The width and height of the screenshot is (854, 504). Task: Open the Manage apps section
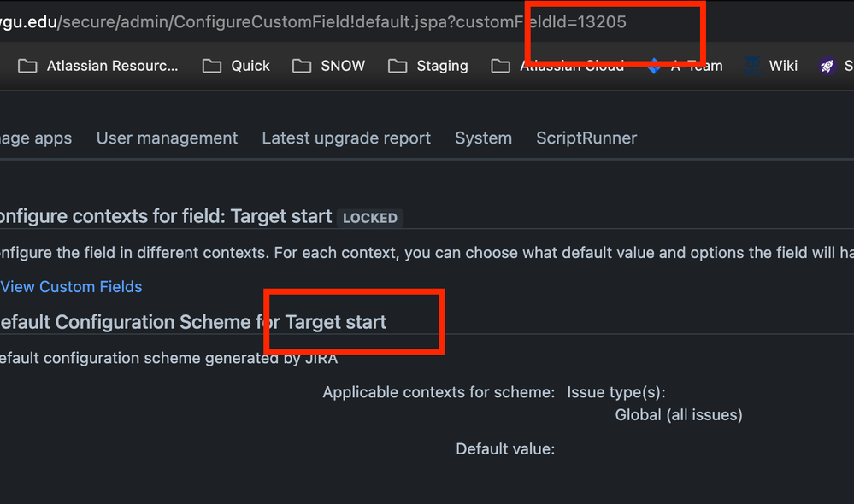click(36, 138)
